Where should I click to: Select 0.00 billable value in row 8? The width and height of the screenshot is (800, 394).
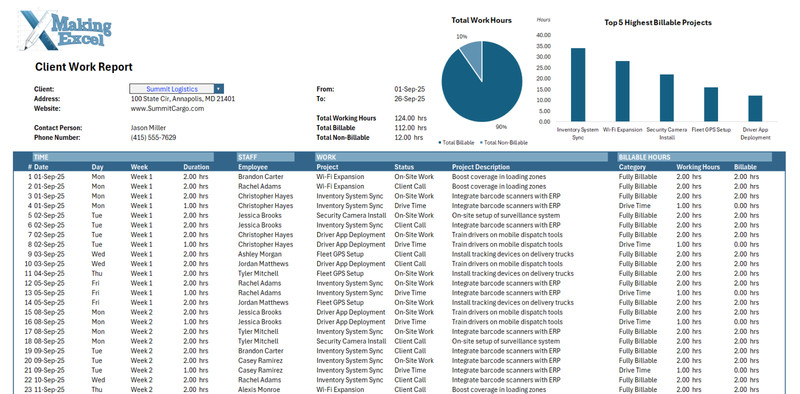[x=746, y=244]
